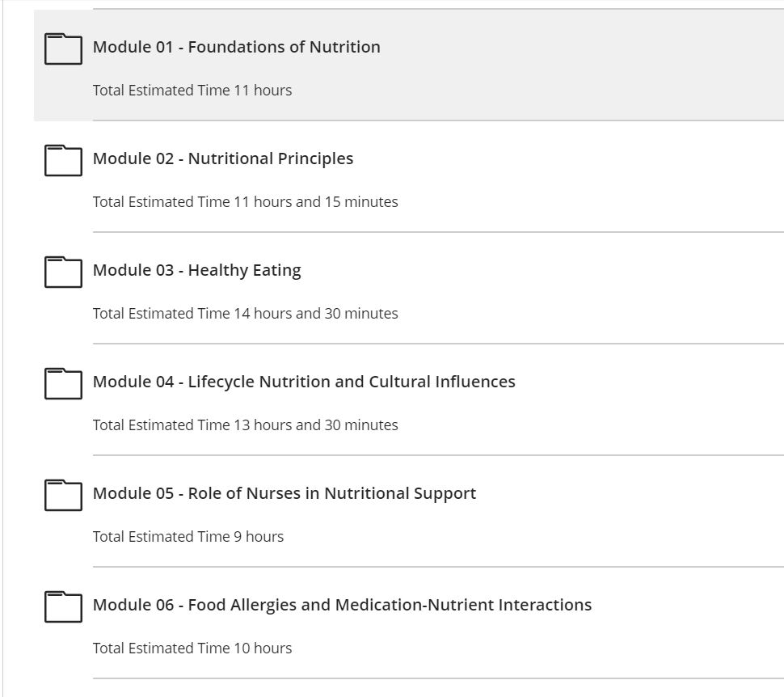Go to Module 03 - Healthy Eating

tap(197, 270)
